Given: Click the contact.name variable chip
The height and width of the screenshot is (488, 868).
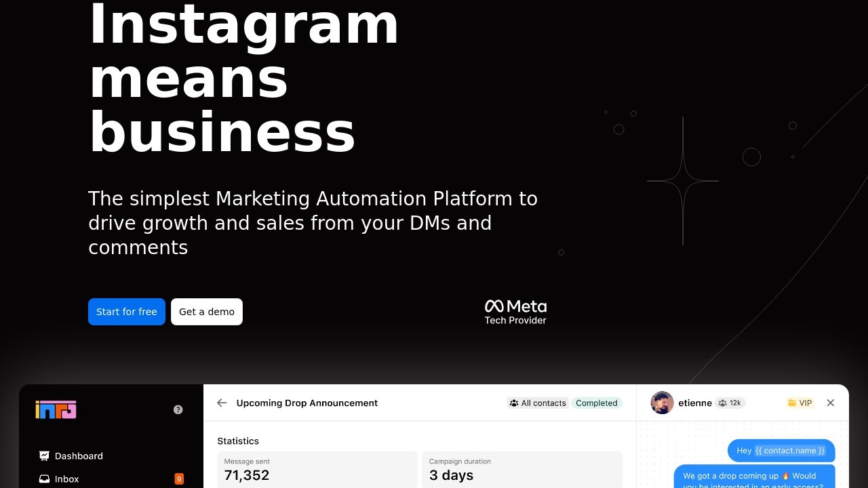Looking at the screenshot, I should (790, 451).
